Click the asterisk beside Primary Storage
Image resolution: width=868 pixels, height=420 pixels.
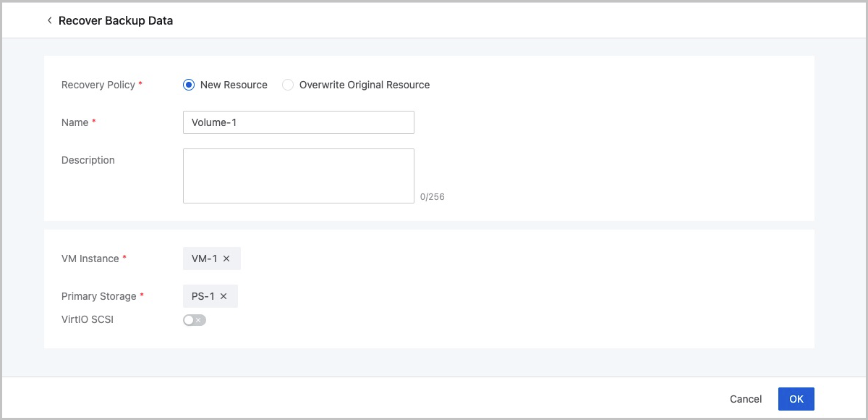142,295
